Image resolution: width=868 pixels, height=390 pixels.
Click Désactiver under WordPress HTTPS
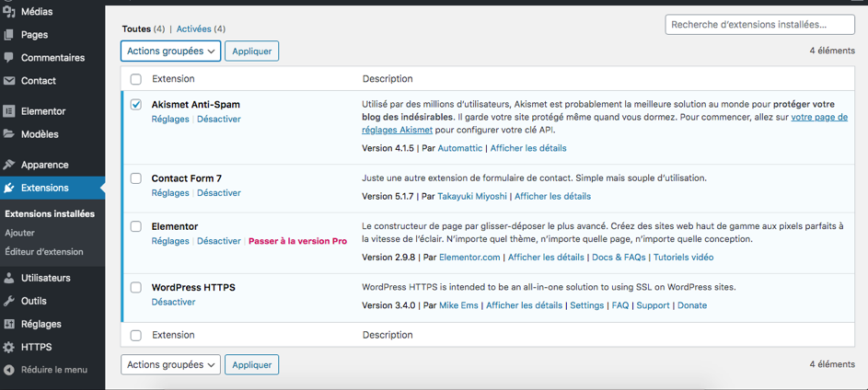(x=173, y=302)
